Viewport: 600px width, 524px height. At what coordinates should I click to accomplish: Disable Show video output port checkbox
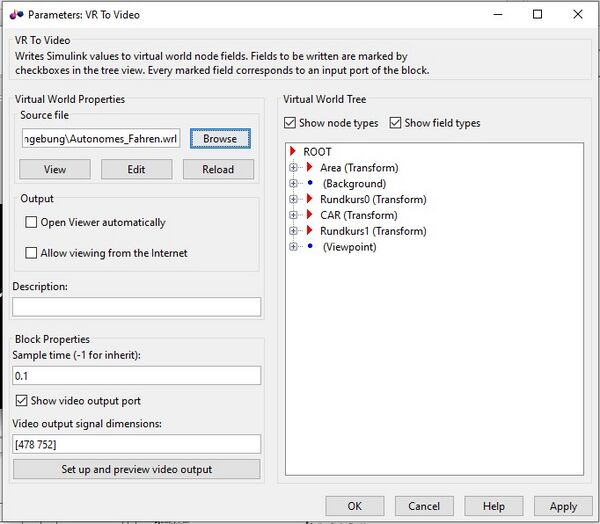[22, 401]
